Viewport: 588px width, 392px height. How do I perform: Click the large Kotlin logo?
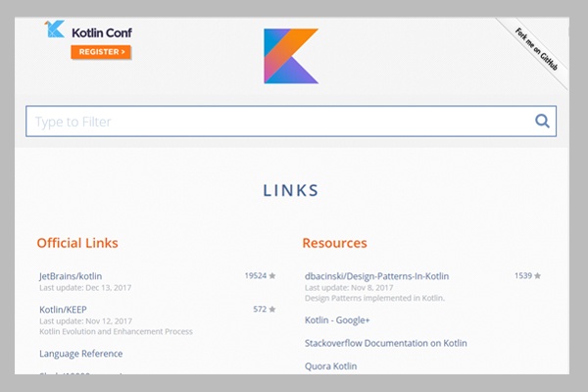(291, 56)
